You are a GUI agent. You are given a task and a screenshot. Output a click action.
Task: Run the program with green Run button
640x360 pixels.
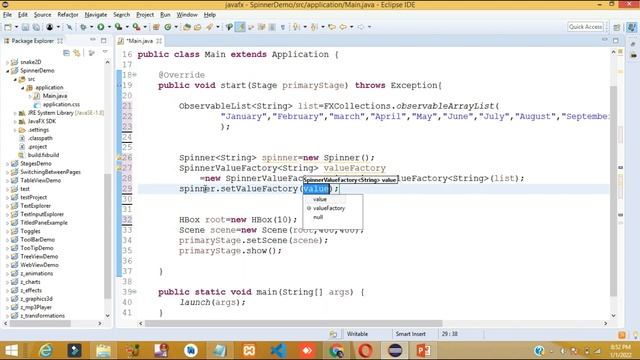click(x=100, y=27)
